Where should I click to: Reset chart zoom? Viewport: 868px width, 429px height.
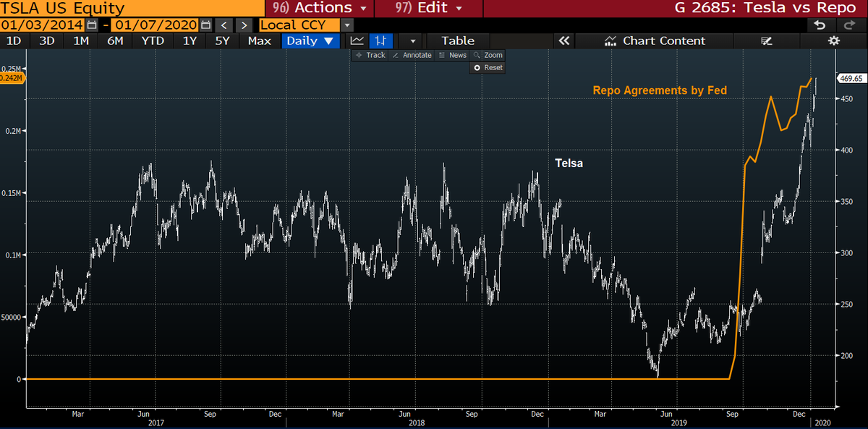coord(487,67)
